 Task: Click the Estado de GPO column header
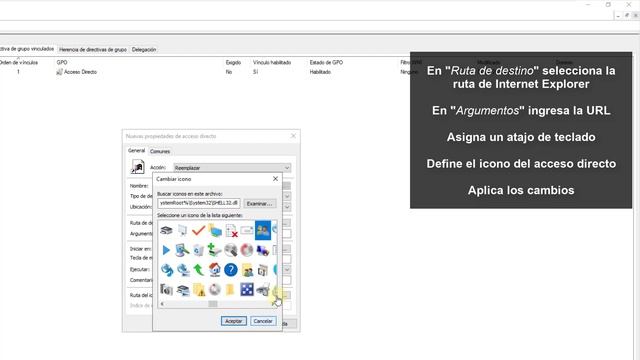(x=326, y=62)
